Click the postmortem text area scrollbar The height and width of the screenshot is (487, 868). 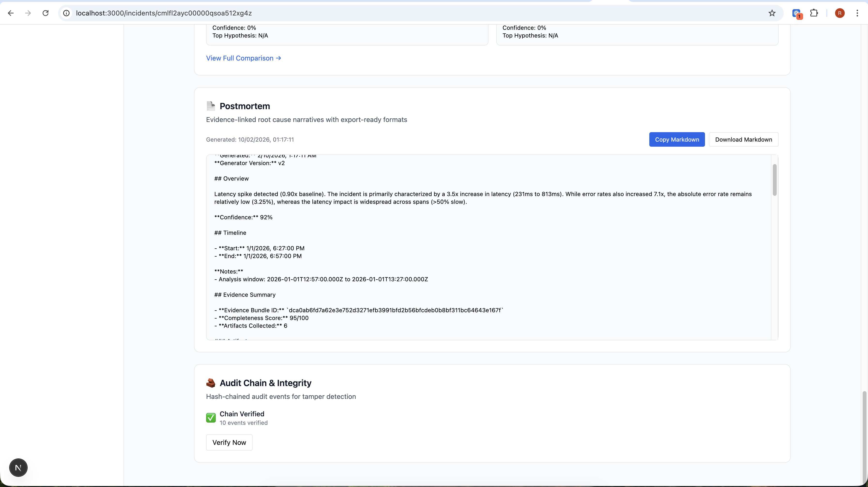pos(774,180)
